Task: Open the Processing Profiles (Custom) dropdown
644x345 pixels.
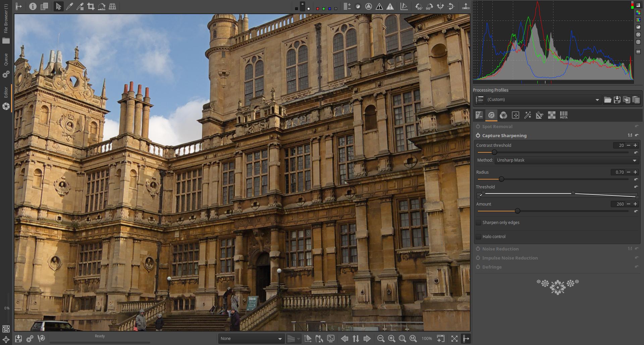Action: click(542, 100)
